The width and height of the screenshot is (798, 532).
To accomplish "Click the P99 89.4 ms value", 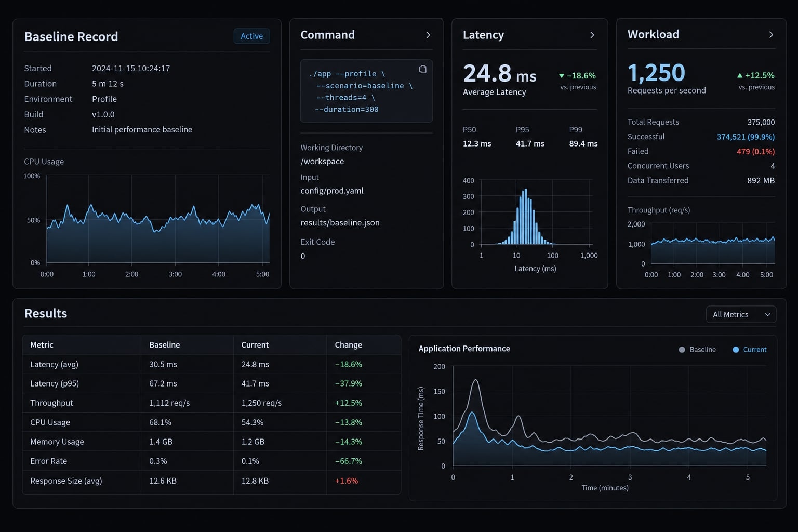I will 583,143.
